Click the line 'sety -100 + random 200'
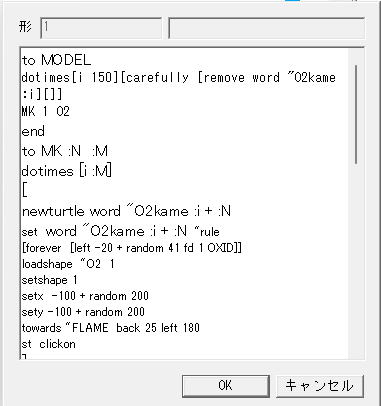This screenshot has height=406, width=381. click(x=83, y=312)
